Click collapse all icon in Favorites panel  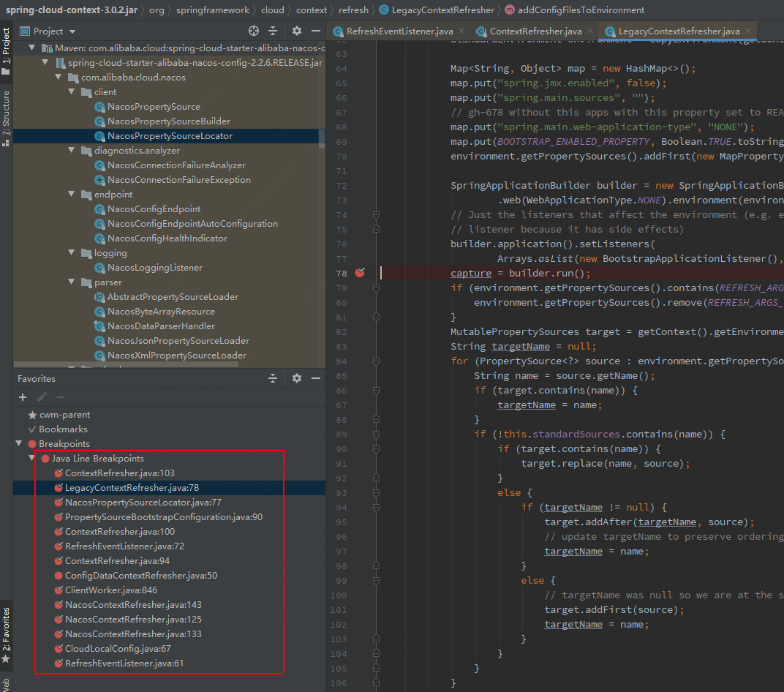click(273, 378)
